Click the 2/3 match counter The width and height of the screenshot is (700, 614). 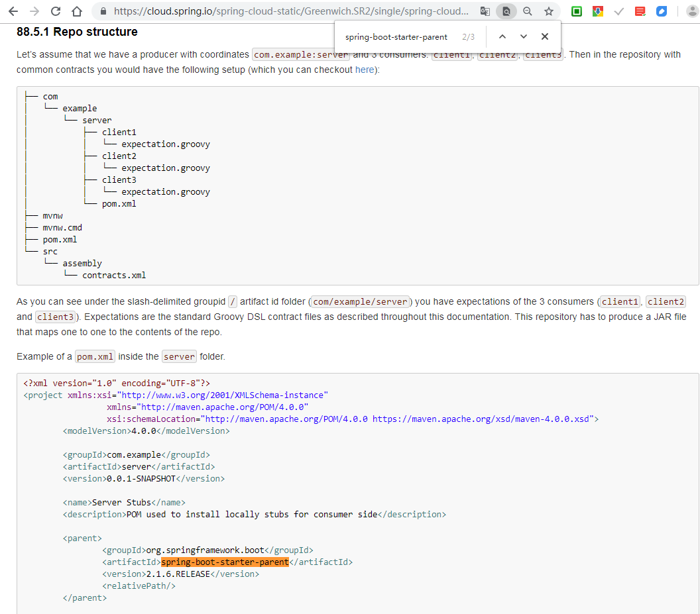coord(468,37)
